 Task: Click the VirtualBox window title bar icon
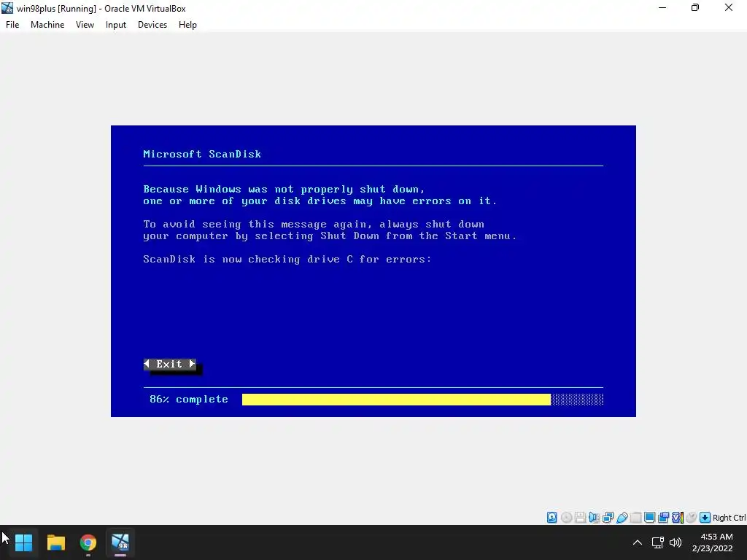coord(7,8)
